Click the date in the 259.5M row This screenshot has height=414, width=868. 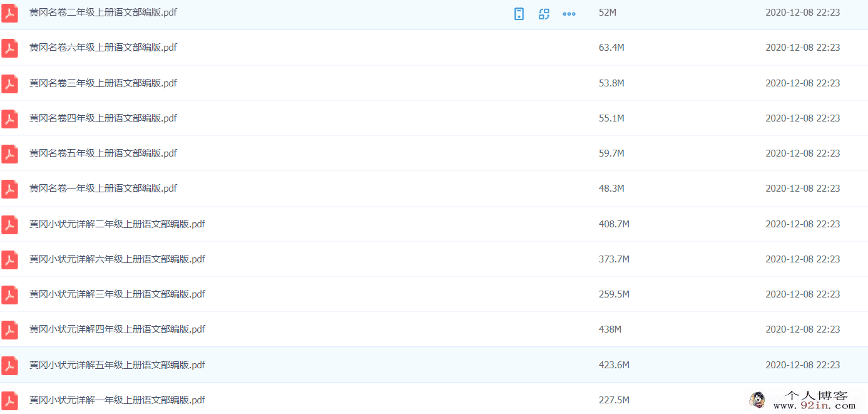(803, 294)
